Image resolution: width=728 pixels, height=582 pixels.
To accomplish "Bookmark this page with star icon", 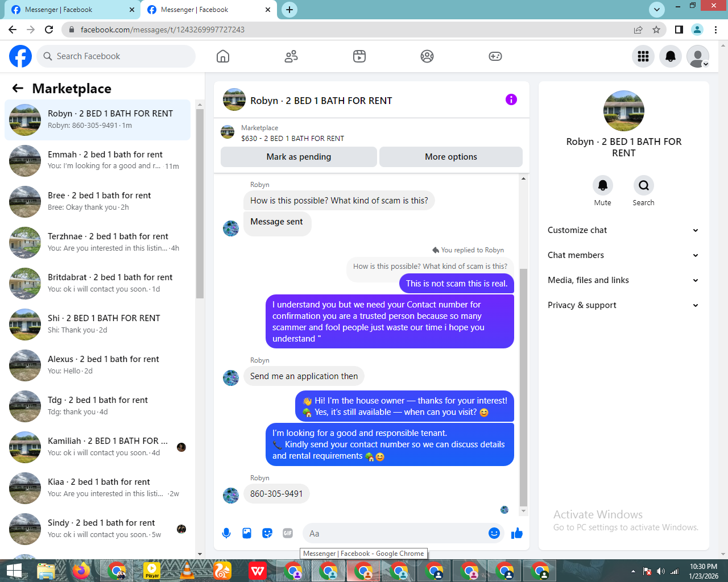I will (x=656, y=30).
